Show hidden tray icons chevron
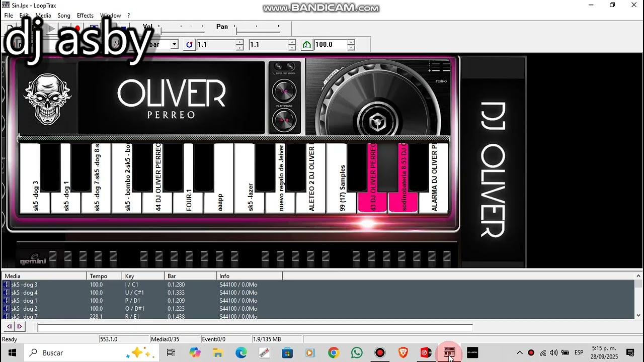 520,353
